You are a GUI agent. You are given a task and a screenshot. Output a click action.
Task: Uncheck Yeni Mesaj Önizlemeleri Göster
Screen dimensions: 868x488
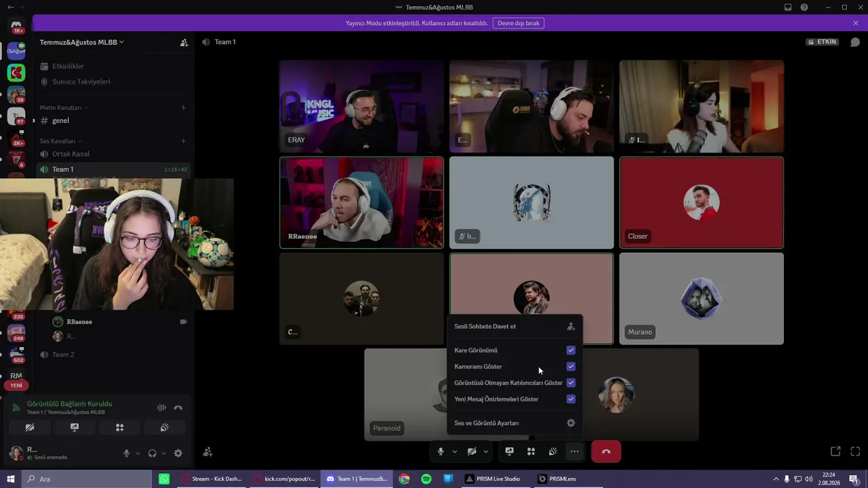point(571,399)
